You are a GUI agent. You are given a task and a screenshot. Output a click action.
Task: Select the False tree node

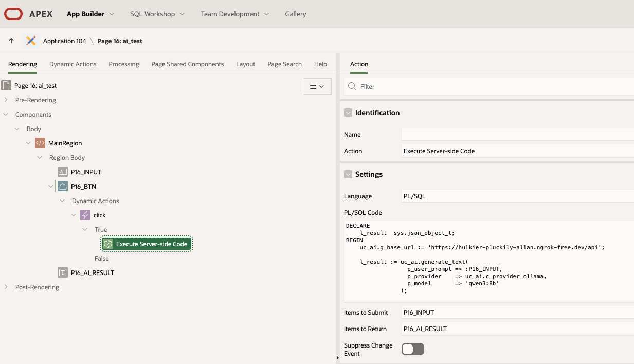coord(102,259)
